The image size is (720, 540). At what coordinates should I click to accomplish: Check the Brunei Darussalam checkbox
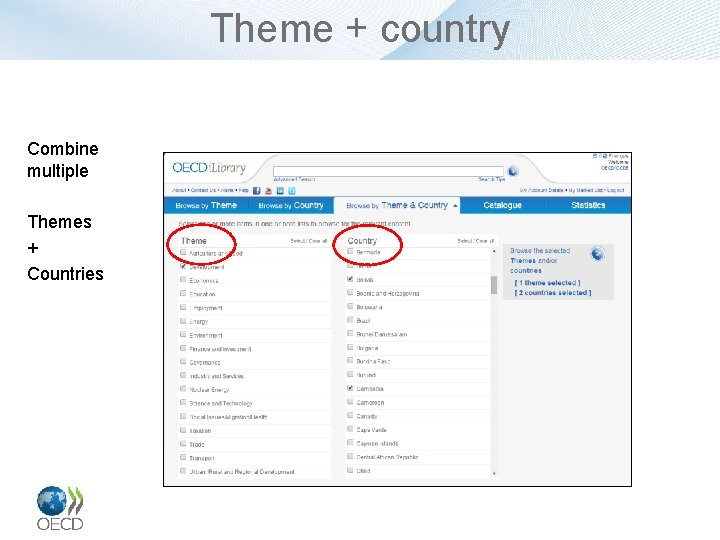click(350, 334)
